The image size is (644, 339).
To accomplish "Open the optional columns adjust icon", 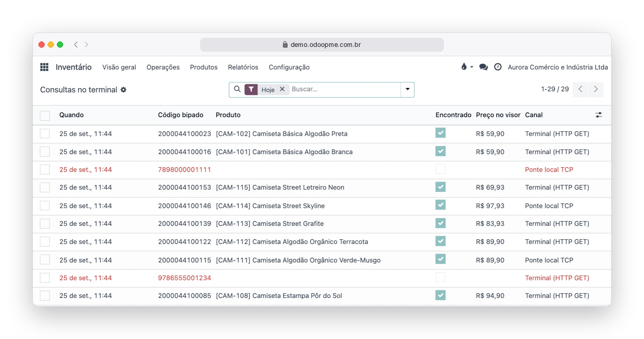I will click(x=599, y=115).
